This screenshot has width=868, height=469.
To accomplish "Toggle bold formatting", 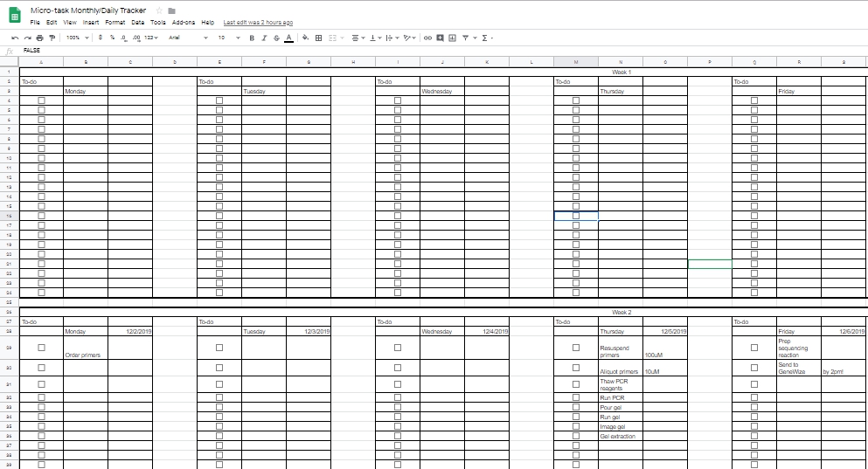I will click(x=252, y=38).
